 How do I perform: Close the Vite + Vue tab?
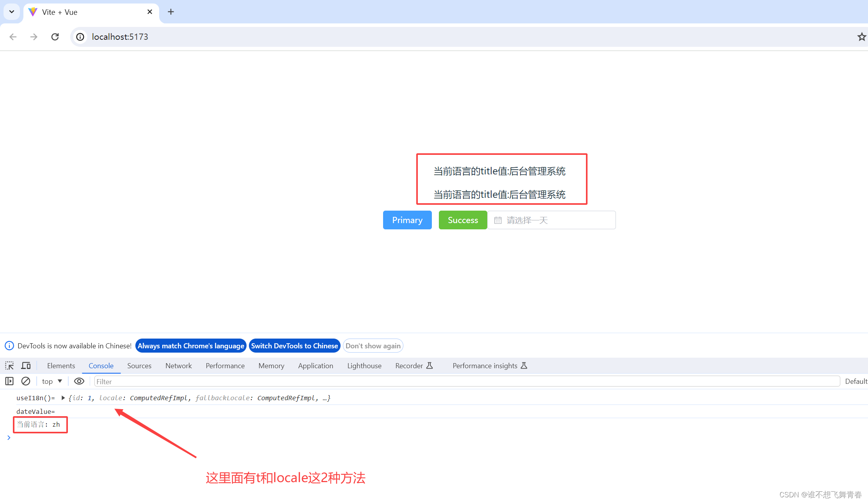pyautogui.click(x=150, y=12)
